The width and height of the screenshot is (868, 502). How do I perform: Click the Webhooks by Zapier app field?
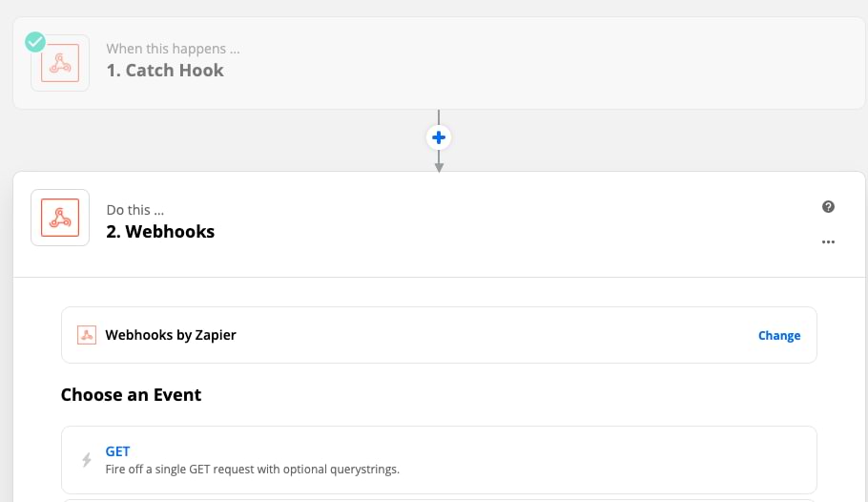tap(439, 335)
